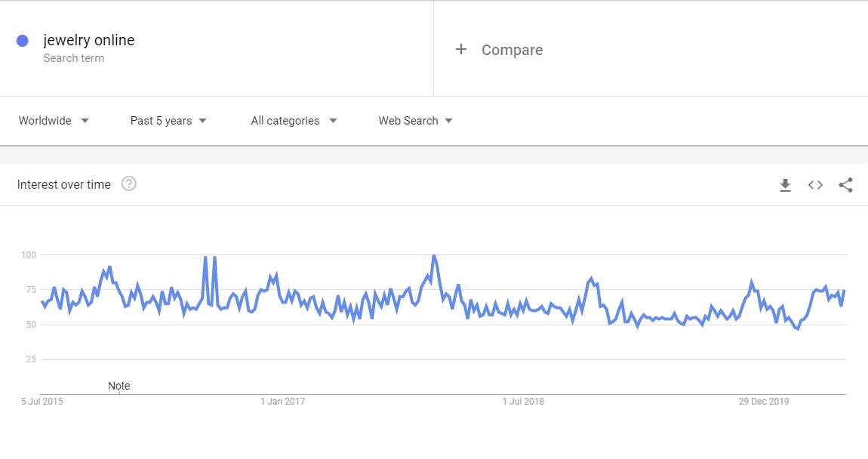Viewport: 868px width, 459px height.
Task: Click the Interest over time heading
Action: [x=63, y=184]
